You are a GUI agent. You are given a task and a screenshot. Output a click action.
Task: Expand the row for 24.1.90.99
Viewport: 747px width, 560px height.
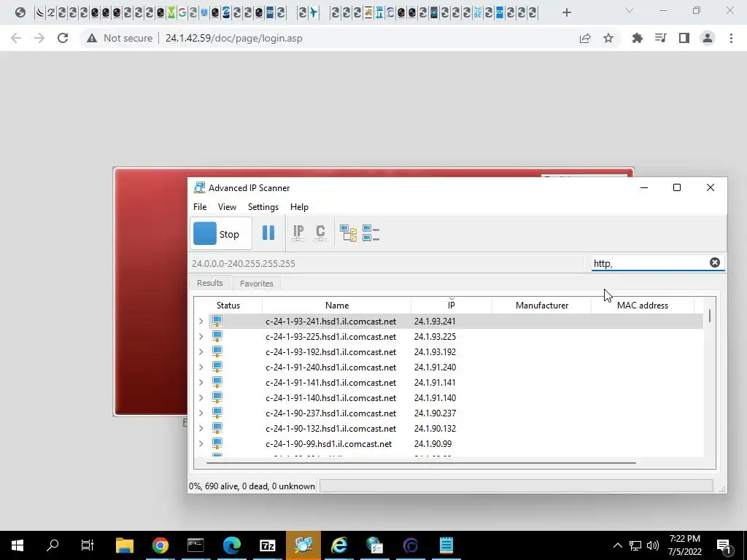click(x=201, y=443)
